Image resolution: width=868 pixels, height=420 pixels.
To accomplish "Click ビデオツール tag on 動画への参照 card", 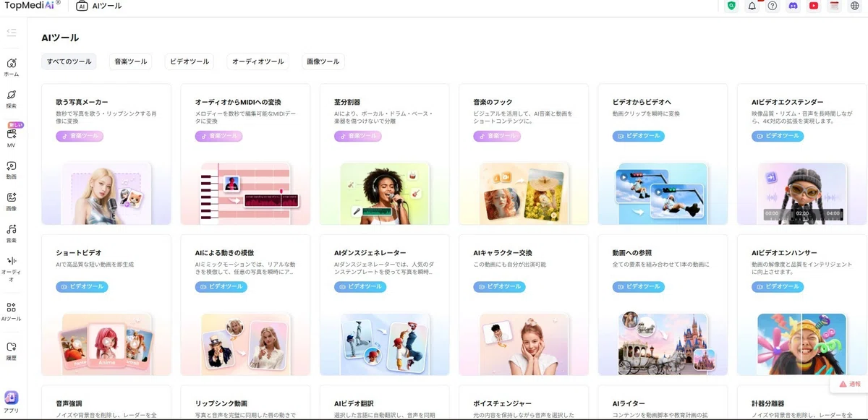I will [639, 287].
